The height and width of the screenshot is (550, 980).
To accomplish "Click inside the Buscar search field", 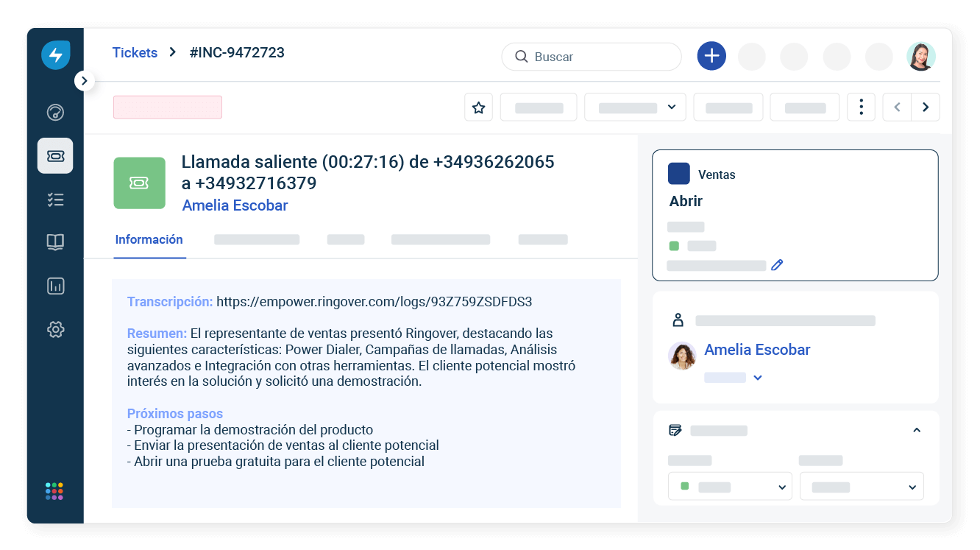I will tap(589, 56).
